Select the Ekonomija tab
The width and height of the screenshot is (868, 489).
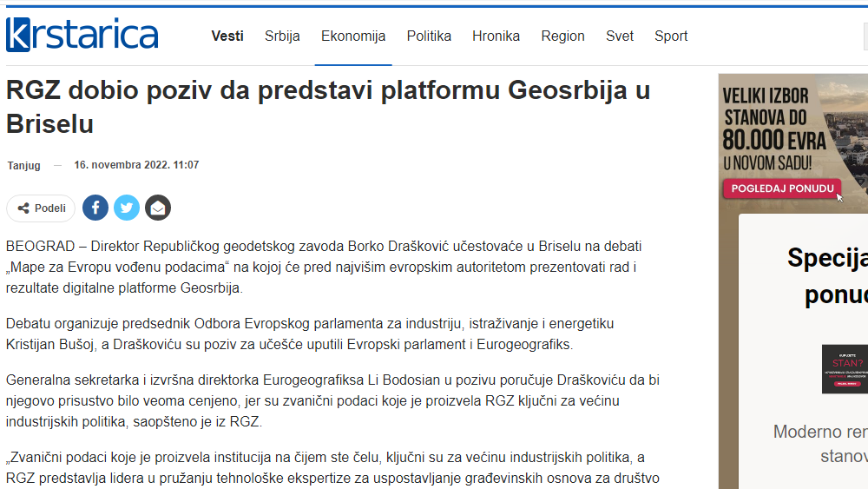tap(353, 36)
